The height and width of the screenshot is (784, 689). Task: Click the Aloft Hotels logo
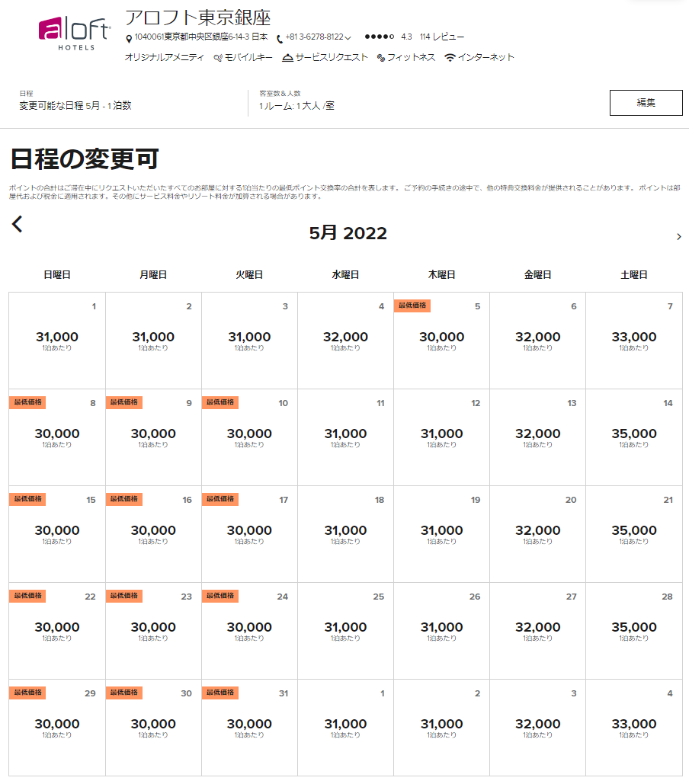pyautogui.click(x=75, y=33)
